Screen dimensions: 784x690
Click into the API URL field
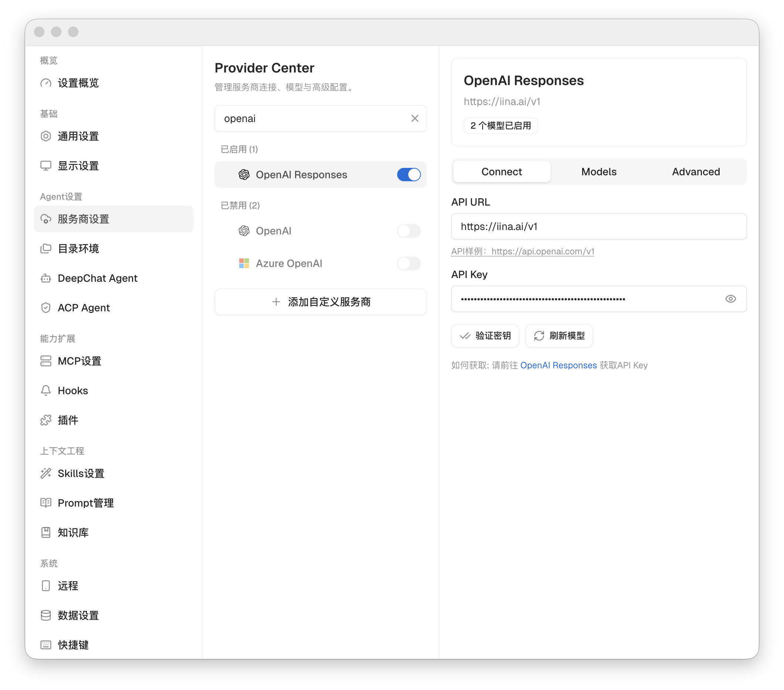coord(599,226)
